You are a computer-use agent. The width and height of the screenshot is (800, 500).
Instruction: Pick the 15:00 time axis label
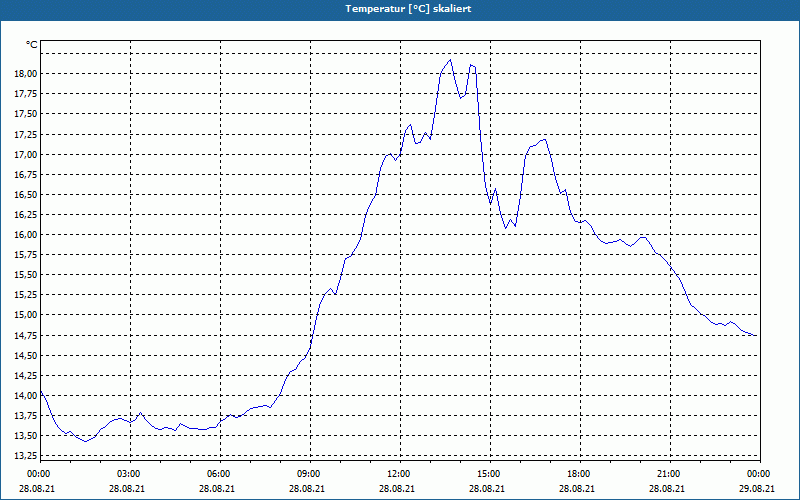pyautogui.click(x=490, y=474)
